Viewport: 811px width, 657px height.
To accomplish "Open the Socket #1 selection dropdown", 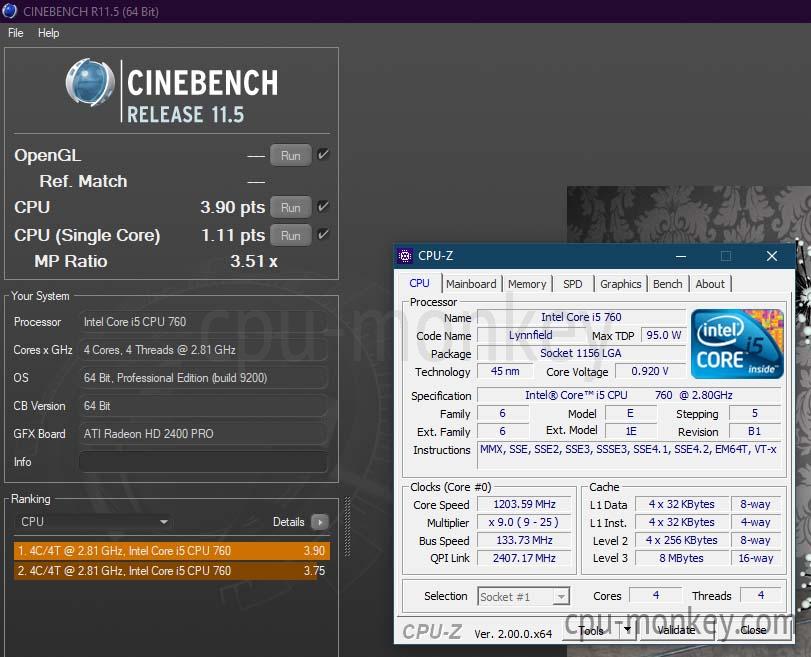I will (x=523, y=596).
